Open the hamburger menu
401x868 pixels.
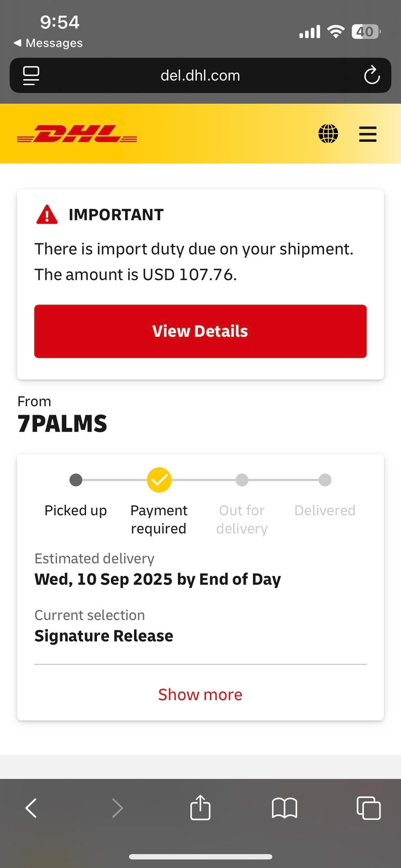click(368, 134)
